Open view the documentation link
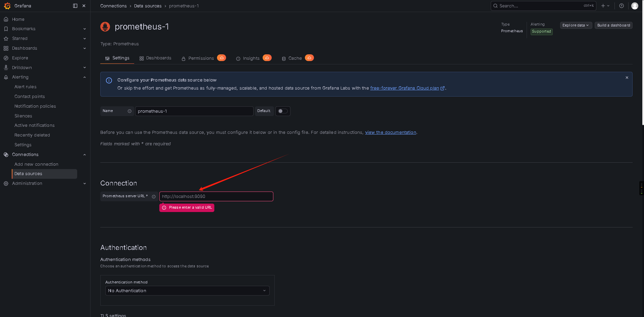Screen dimensions: 644x317 pyautogui.click(x=390, y=133)
